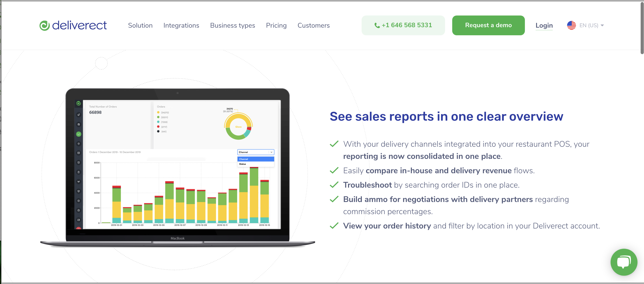Select the Status option in dropdown list
This screenshot has width=644, height=284.
[x=255, y=164]
